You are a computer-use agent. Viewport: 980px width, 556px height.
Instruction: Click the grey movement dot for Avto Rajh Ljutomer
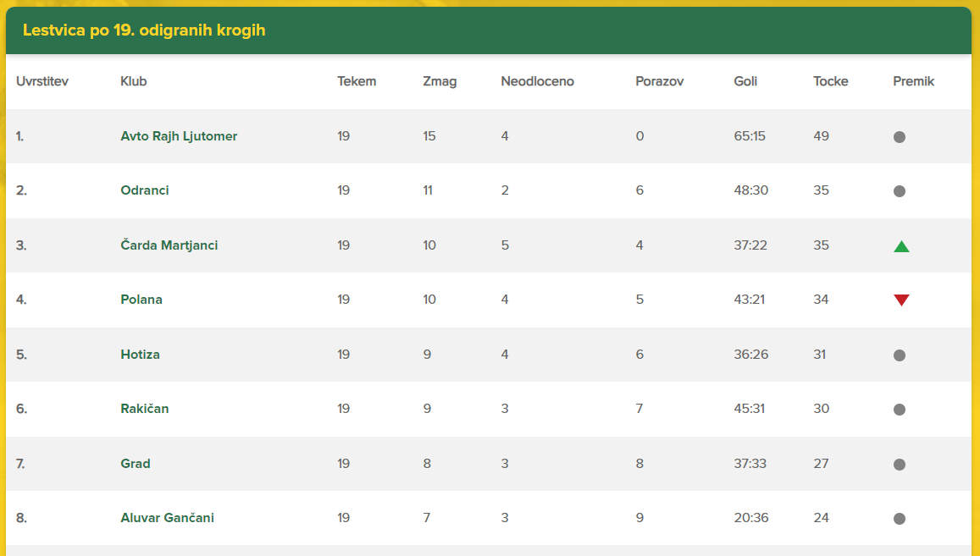point(900,137)
